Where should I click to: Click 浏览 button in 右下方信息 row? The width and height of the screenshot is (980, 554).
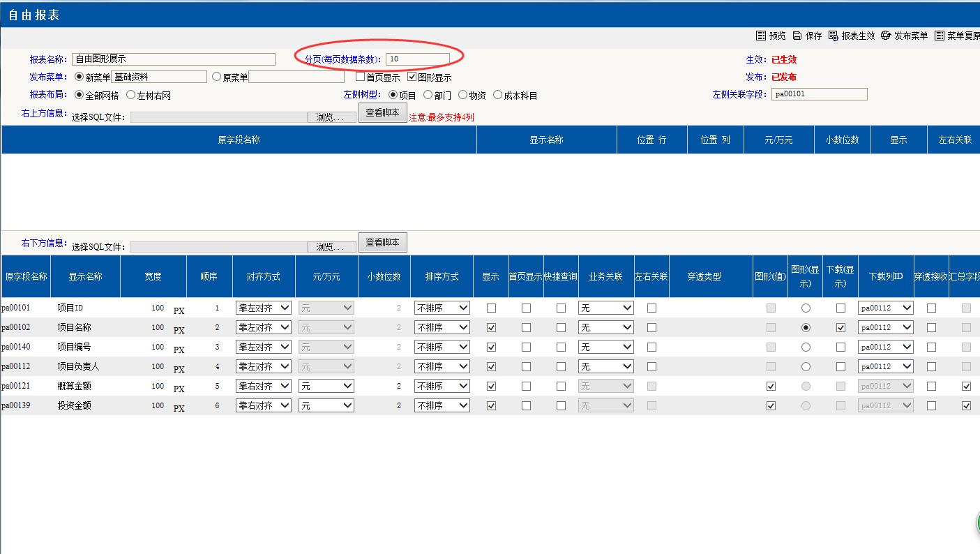click(330, 247)
